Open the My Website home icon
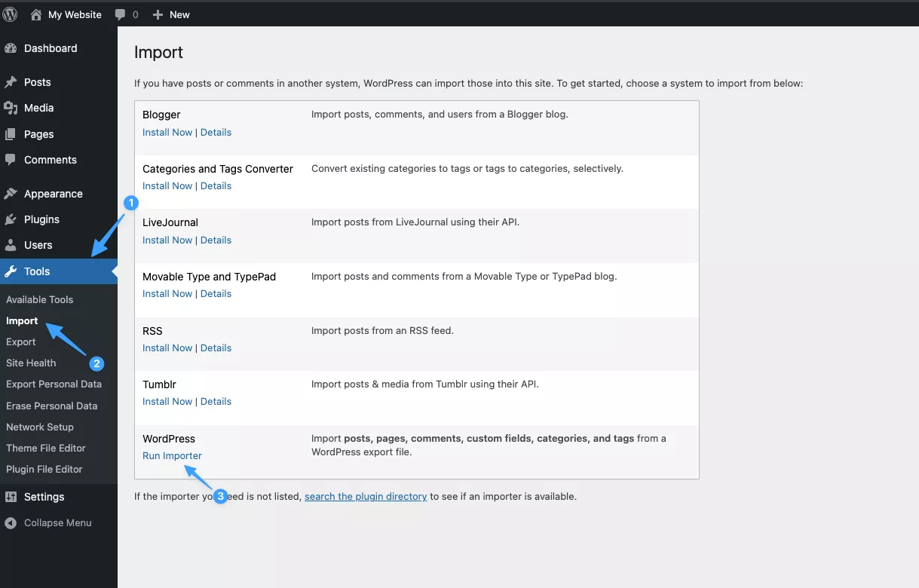This screenshot has width=919, height=588. click(36, 14)
